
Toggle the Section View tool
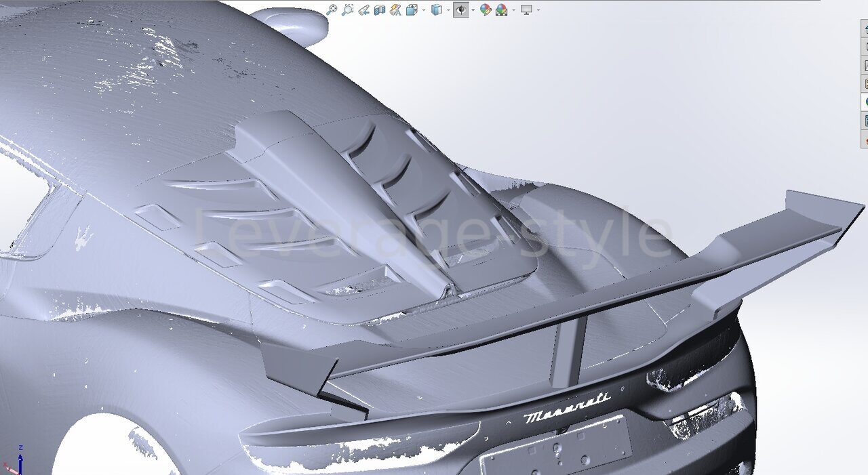point(379,9)
